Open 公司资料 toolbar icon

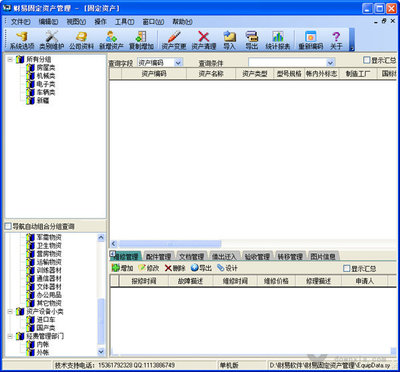[x=81, y=40]
